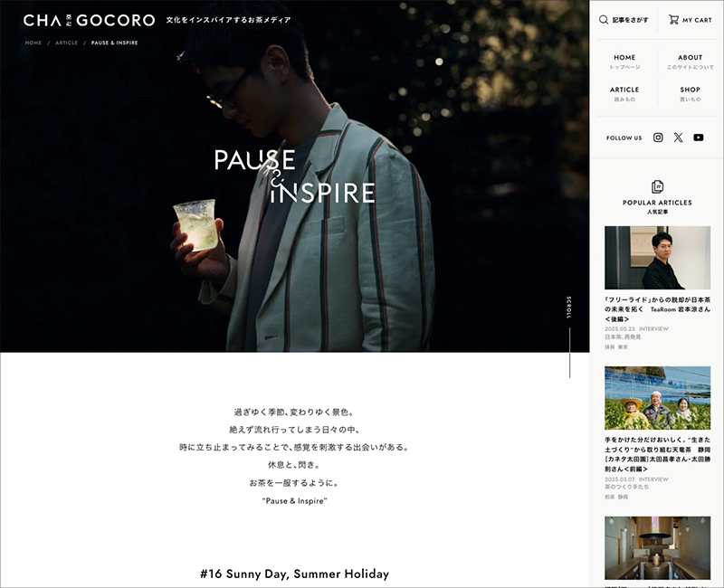Open the tea farmers article thumbnail
This screenshot has height=588, width=724.
point(658,398)
